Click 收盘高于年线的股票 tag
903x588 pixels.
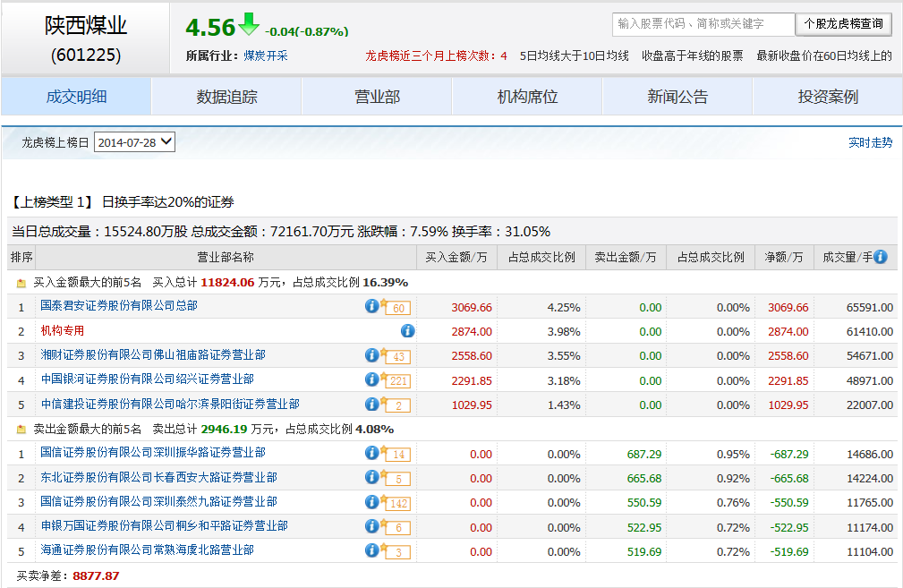[692, 55]
